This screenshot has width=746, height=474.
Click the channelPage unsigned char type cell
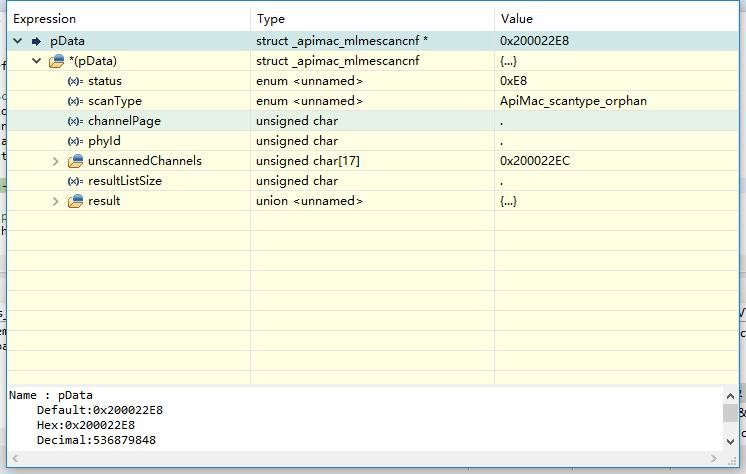click(x=297, y=121)
